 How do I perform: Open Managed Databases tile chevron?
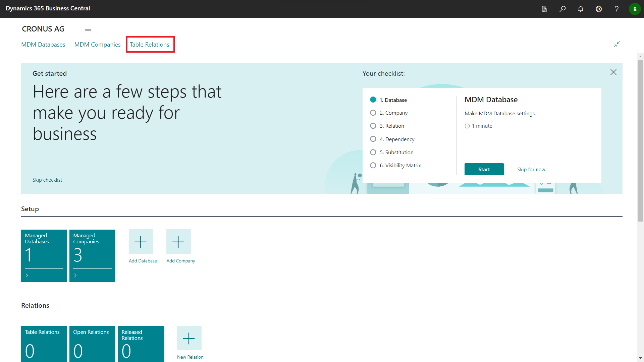pos(27,276)
